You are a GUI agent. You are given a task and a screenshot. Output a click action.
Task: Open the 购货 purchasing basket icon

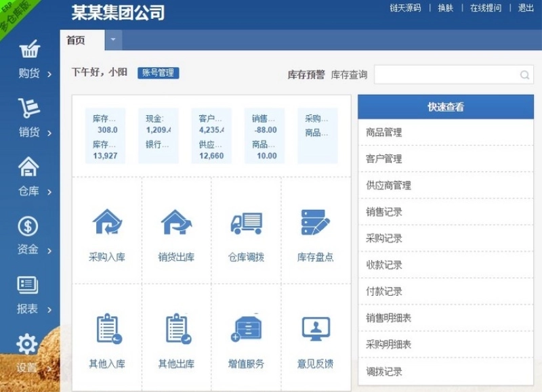30,49
